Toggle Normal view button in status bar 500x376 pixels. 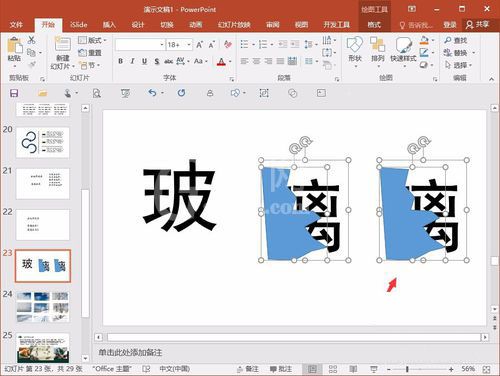[x=312, y=369]
